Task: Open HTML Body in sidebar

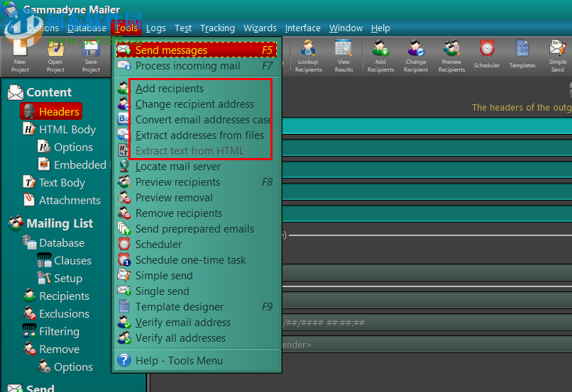Action: point(60,129)
